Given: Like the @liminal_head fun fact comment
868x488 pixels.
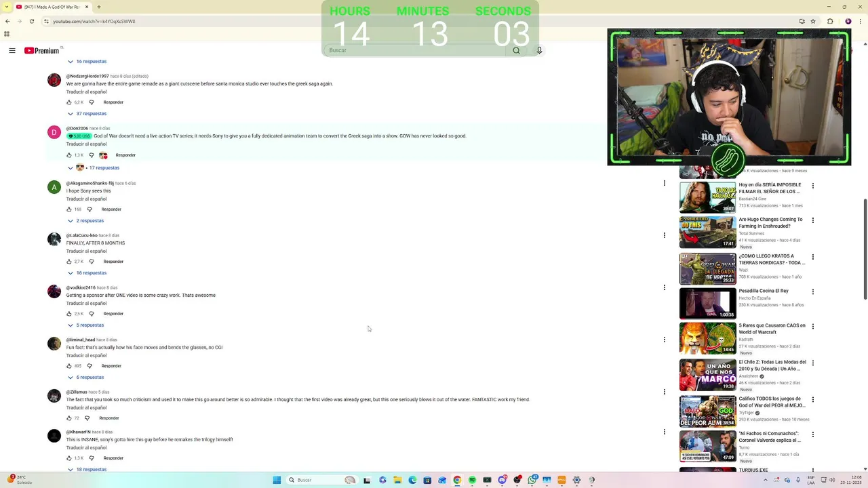Looking at the screenshot, I should 69,366.
